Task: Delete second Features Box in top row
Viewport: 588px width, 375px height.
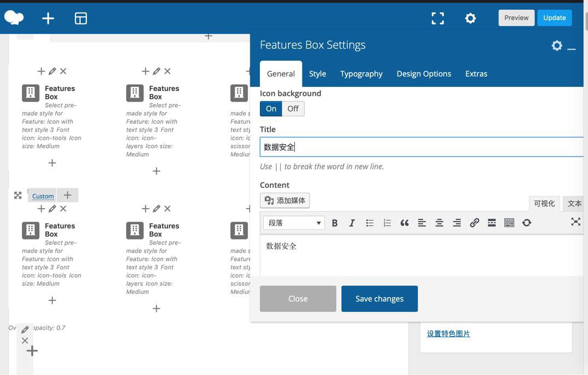Action: click(x=167, y=71)
